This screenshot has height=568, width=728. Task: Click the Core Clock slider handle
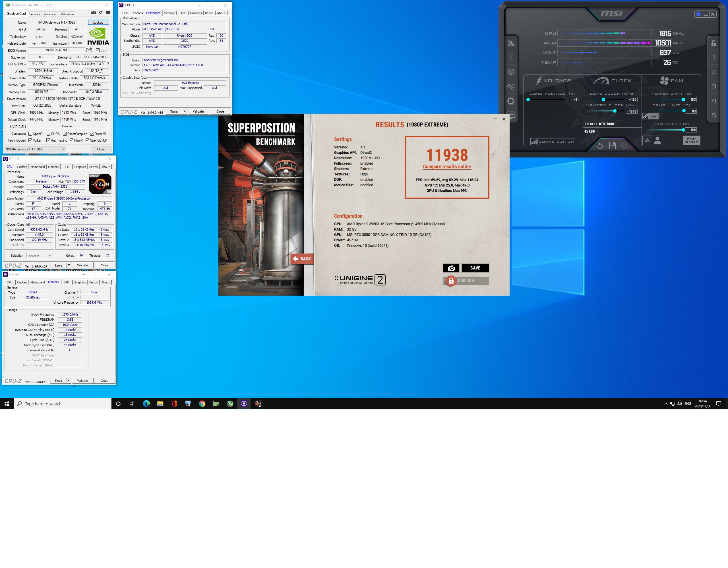point(603,99)
